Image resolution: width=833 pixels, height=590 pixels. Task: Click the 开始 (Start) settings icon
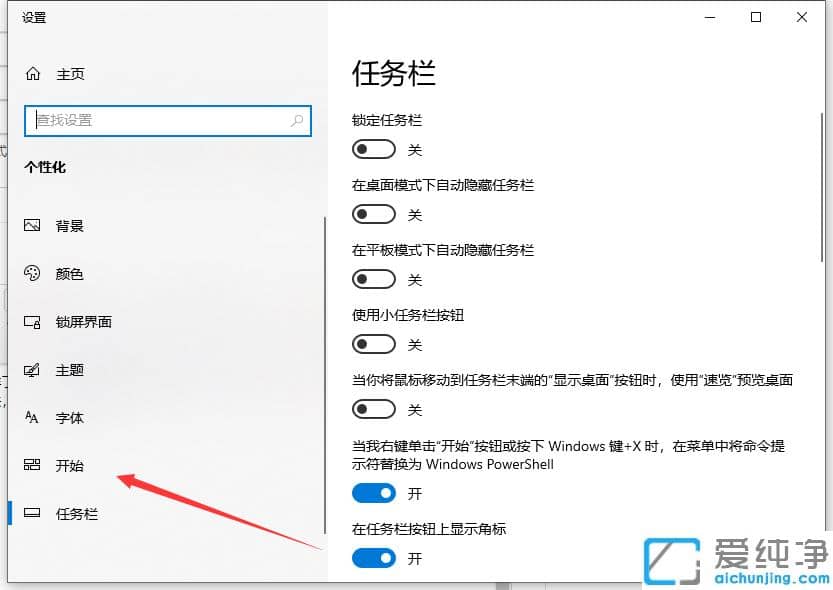(32, 466)
